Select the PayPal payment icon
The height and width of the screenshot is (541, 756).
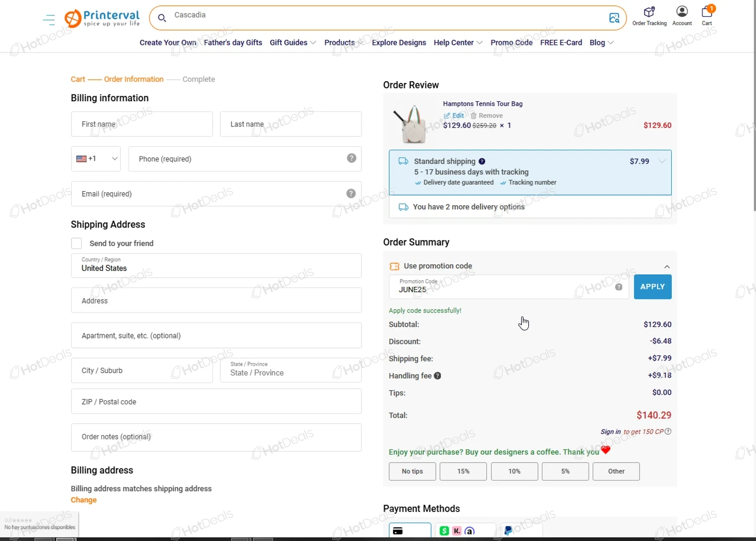(x=508, y=530)
